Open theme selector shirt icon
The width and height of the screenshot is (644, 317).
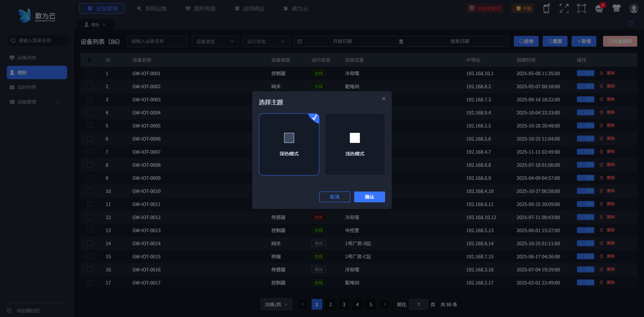616,8
